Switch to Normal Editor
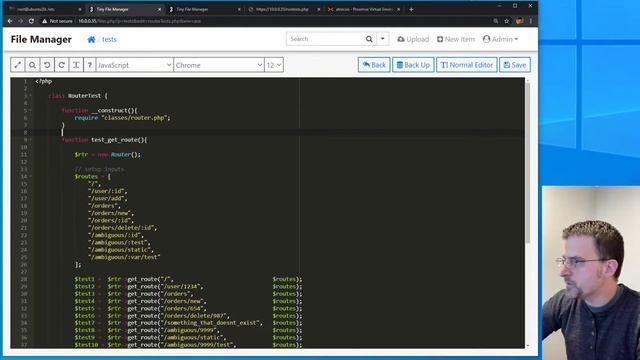 pyautogui.click(x=467, y=65)
